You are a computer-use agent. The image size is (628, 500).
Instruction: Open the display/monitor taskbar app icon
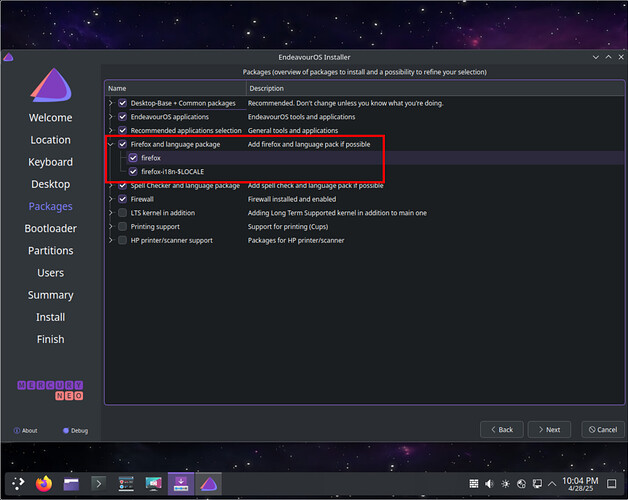tap(153, 484)
